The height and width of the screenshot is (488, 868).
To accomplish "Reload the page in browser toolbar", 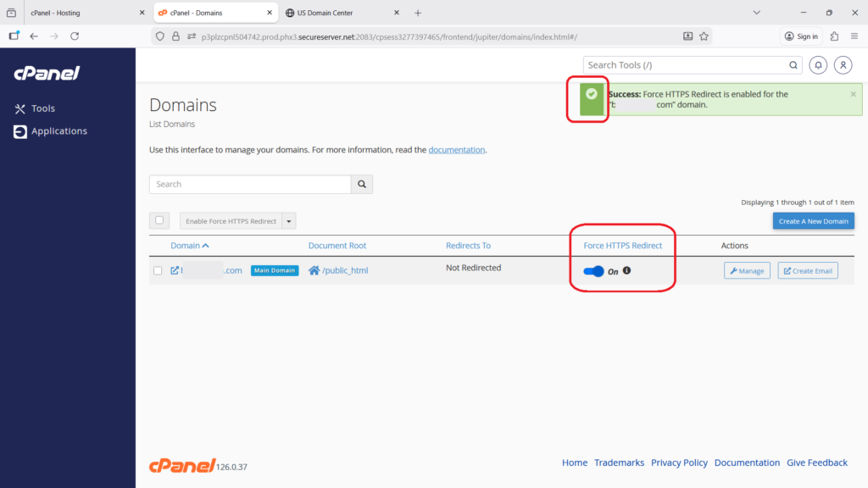I will coord(75,36).
